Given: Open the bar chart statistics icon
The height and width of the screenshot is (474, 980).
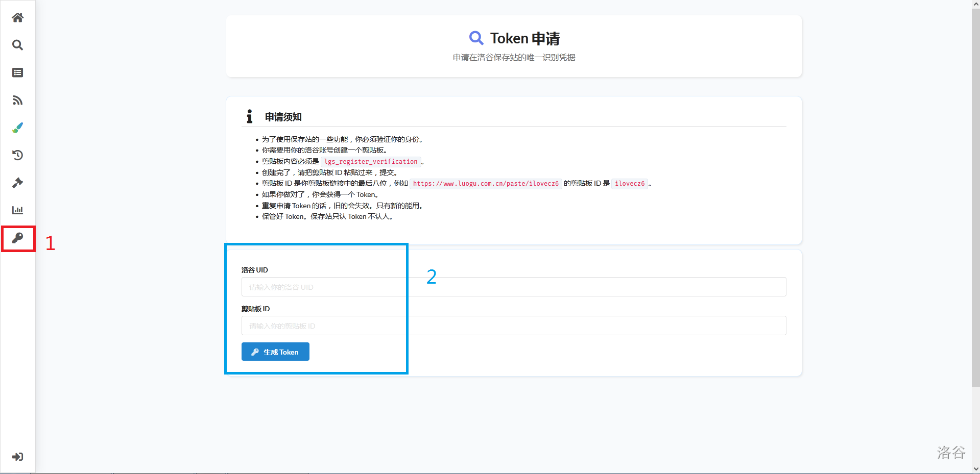Looking at the screenshot, I should (x=17, y=210).
